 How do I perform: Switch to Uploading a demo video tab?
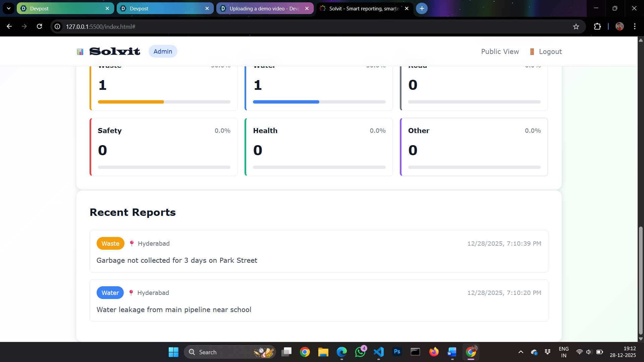(x=265, y=8)
